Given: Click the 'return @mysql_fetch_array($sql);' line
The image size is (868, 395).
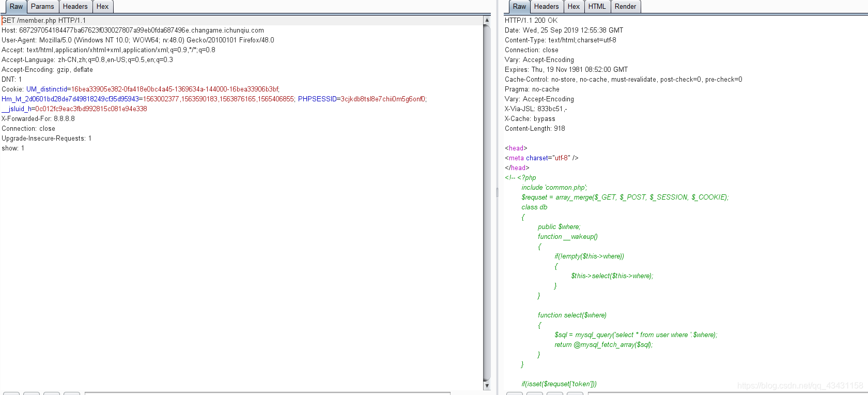Looking at the screenshot, I should pyautogui.click(x=604, y=345).
